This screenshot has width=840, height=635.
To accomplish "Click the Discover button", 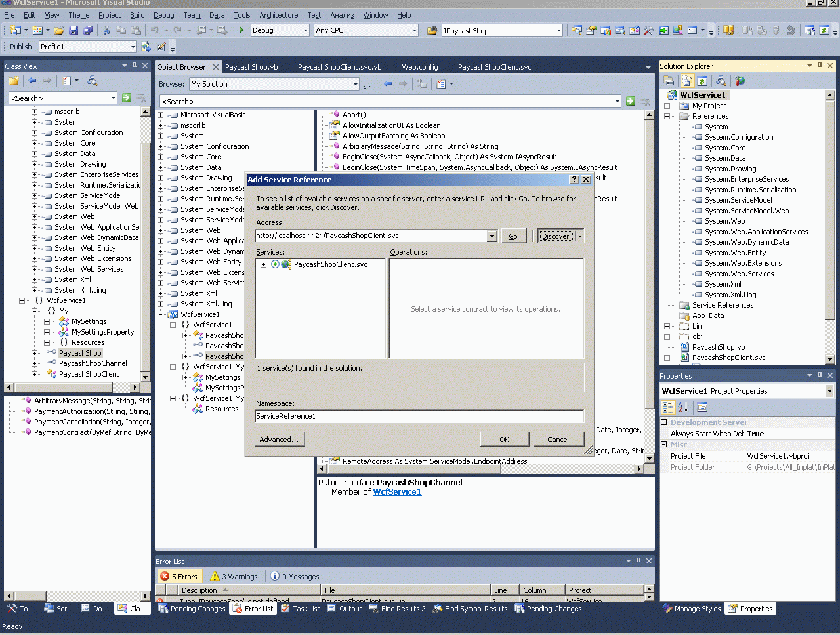I will (556, 236).
